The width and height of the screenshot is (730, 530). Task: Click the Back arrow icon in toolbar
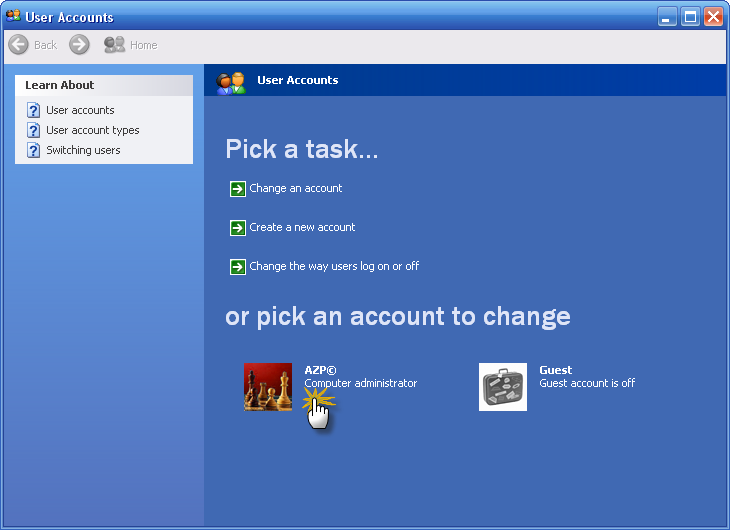point(18,45)
